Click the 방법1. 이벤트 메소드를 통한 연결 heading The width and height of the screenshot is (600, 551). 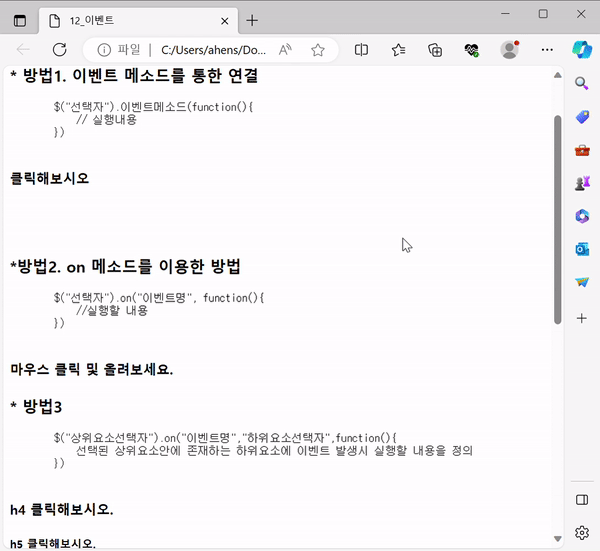(x=134, y=75)
